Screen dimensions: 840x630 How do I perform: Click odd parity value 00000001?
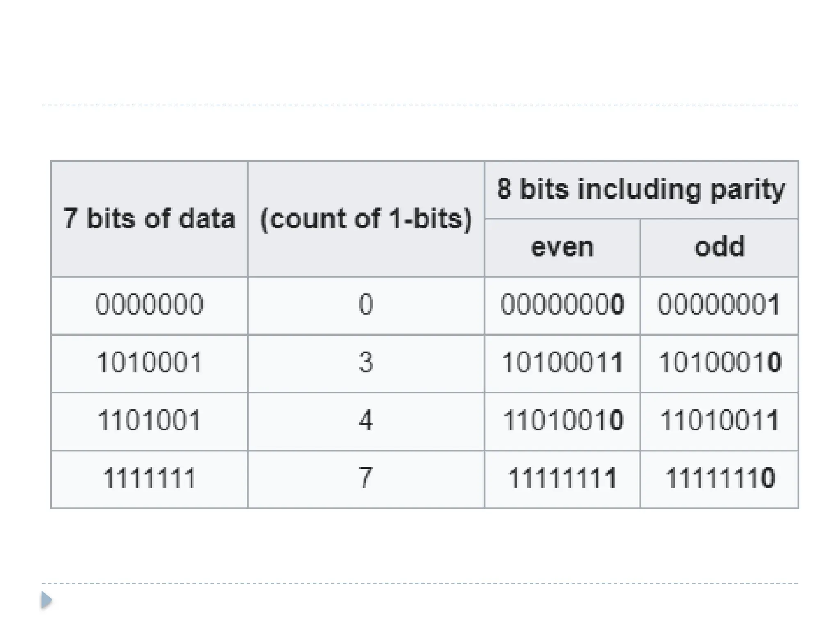(719, 305)
